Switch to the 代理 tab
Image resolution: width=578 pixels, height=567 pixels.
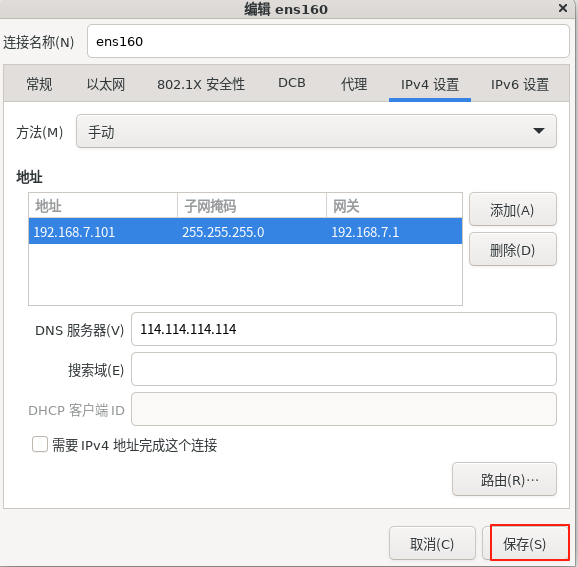pos(354,84)
